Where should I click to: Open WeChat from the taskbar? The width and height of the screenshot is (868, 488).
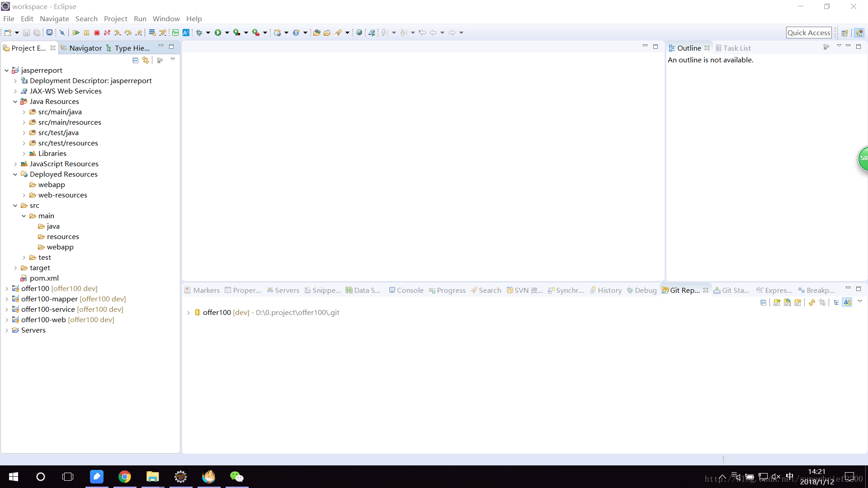(236, 477)
